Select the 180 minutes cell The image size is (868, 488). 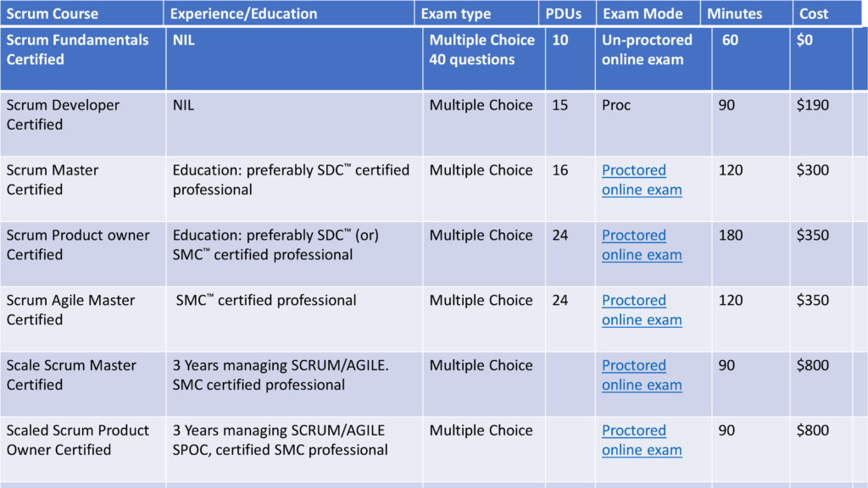pos(751,254)
